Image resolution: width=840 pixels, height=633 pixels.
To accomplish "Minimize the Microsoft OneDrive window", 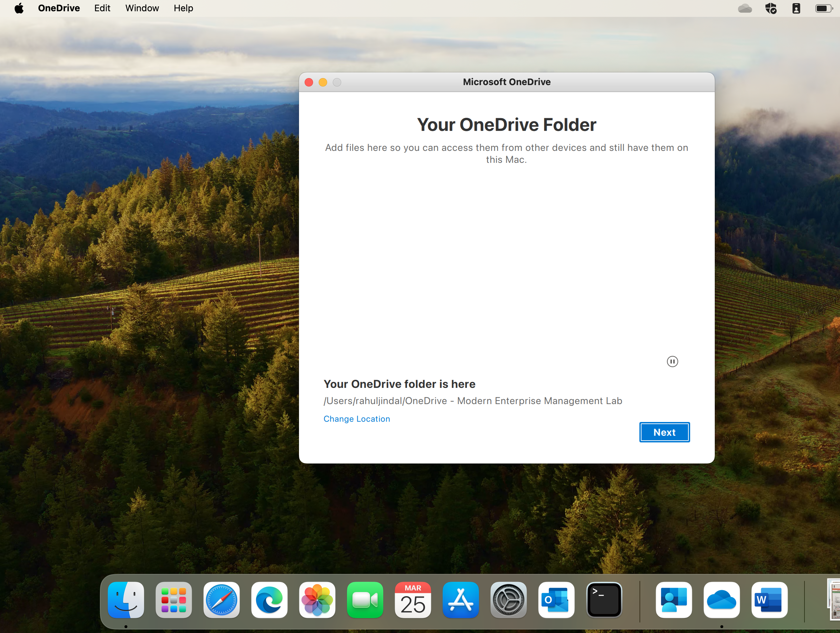I will click(323, 82).
